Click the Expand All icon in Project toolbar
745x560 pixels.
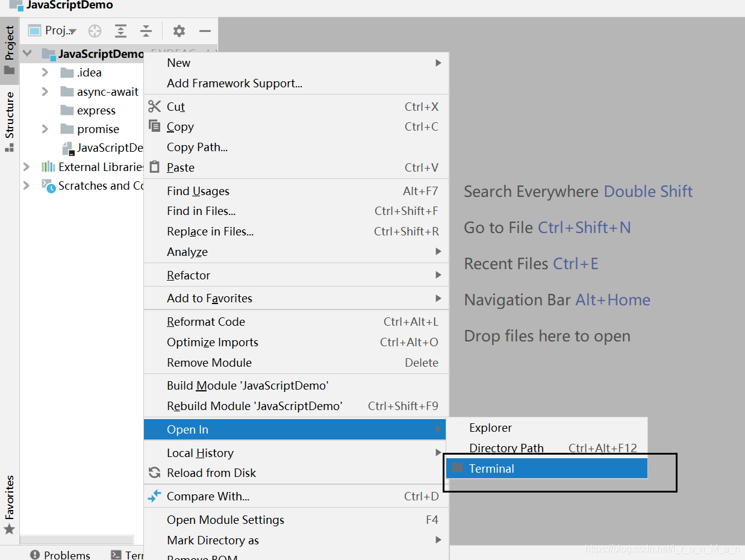pyautogui.click(x=121, y=31)
